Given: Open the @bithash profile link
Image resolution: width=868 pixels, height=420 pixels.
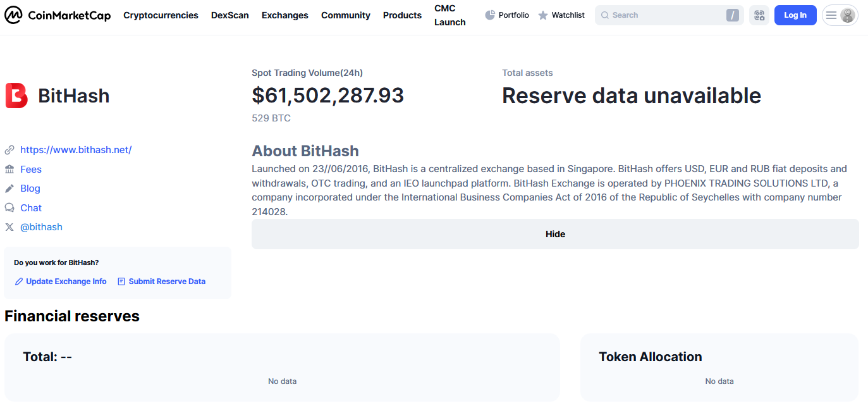Looking at the screenshot, I should coord(41,227).
